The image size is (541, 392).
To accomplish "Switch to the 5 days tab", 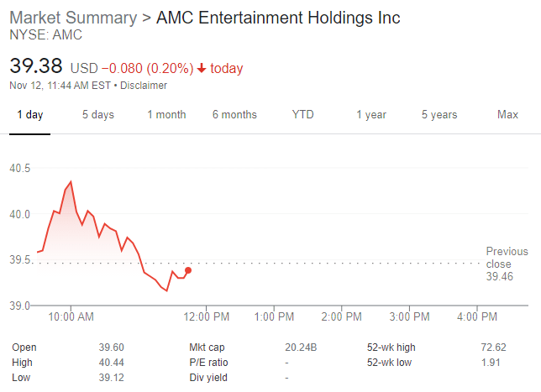I will (97, 115).
